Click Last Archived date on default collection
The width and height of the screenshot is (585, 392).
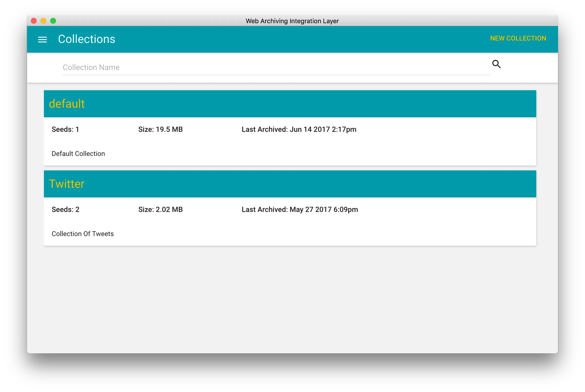[299, 129]
